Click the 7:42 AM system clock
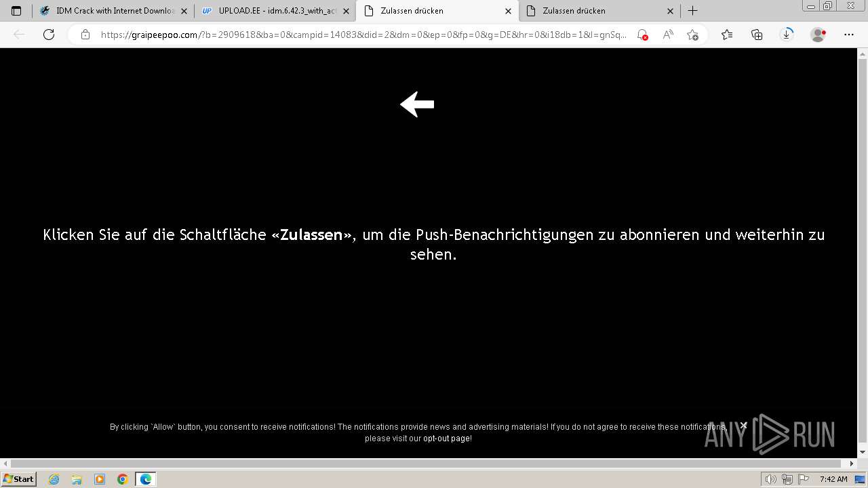The image size is (868, 488). click(x=833, y=479)
